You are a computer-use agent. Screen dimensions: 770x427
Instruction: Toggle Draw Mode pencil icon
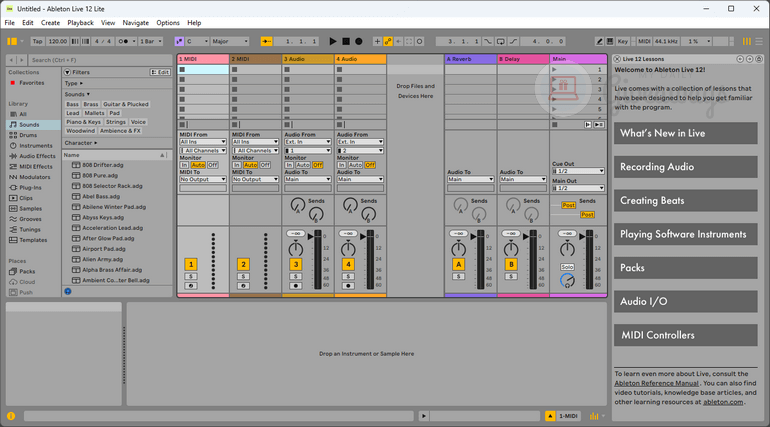click(x=599, y=41)
